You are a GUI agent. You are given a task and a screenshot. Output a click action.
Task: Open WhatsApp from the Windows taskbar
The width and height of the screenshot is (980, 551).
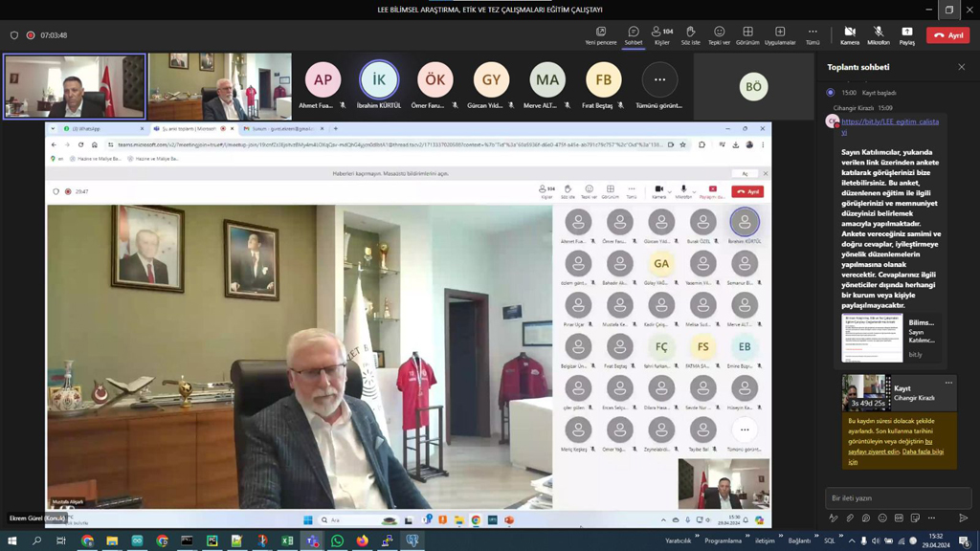tap(337, 541)
